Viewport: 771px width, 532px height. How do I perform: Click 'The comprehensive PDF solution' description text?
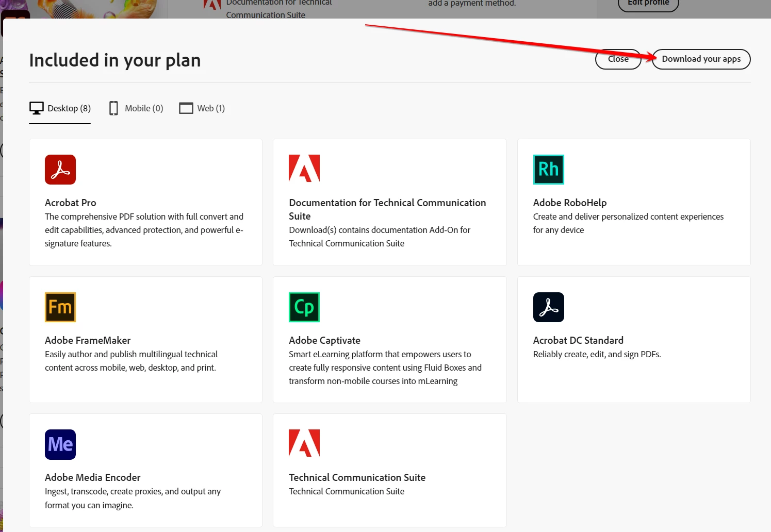(x=144, y=230)
